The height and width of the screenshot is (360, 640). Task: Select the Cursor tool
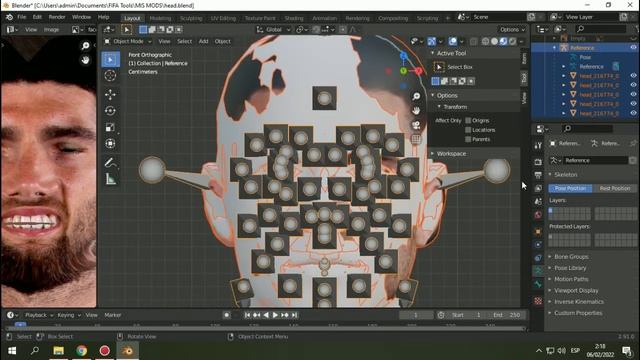(x=110, y=76)
